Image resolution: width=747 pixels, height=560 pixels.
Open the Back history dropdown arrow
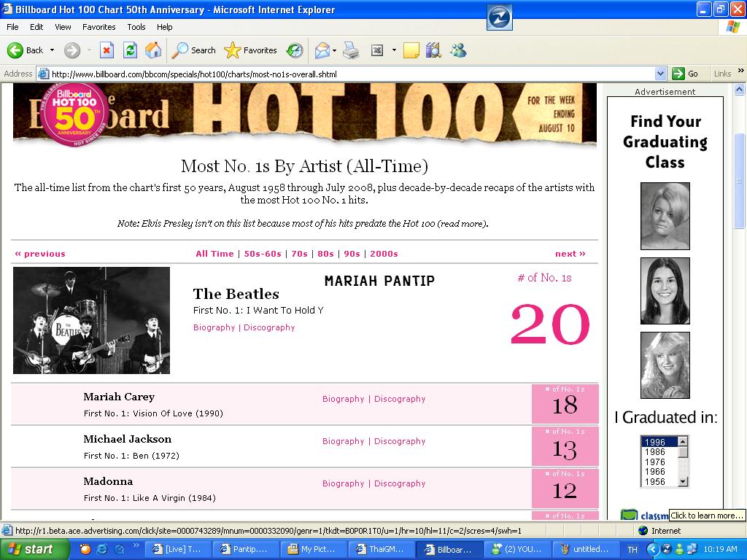click(x=52, y=50)
